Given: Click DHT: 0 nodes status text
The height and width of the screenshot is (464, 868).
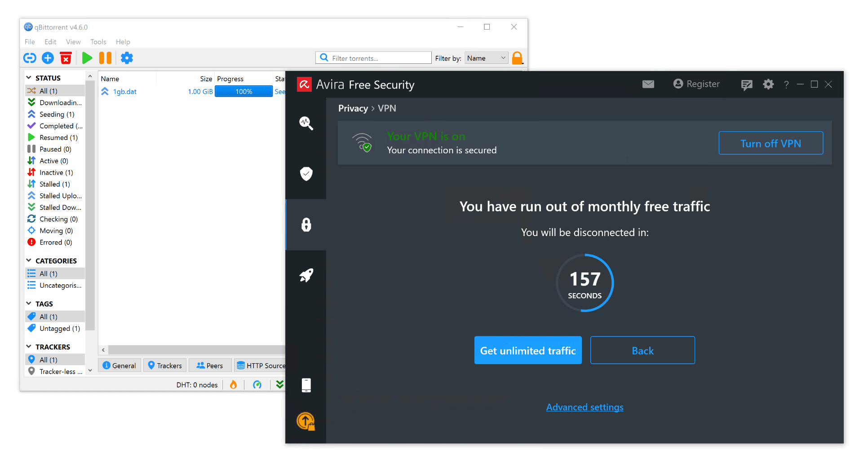Looking at the screenshot, I should click(x=197, y=385).
